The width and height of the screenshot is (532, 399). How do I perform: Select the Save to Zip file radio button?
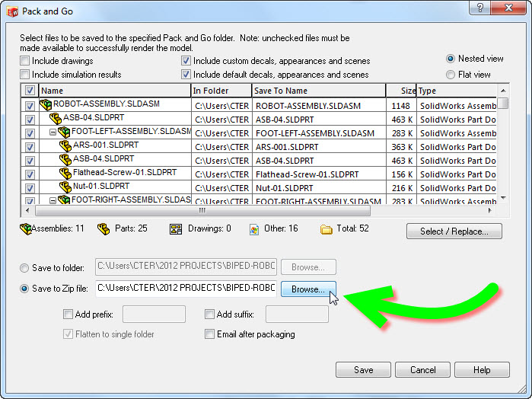[24, 289]
